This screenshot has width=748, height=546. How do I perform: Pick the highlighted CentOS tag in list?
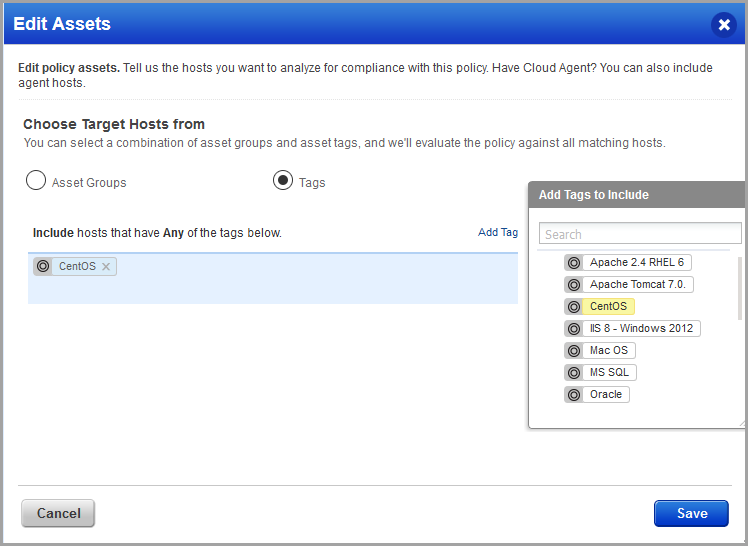[x=608, y=306]
